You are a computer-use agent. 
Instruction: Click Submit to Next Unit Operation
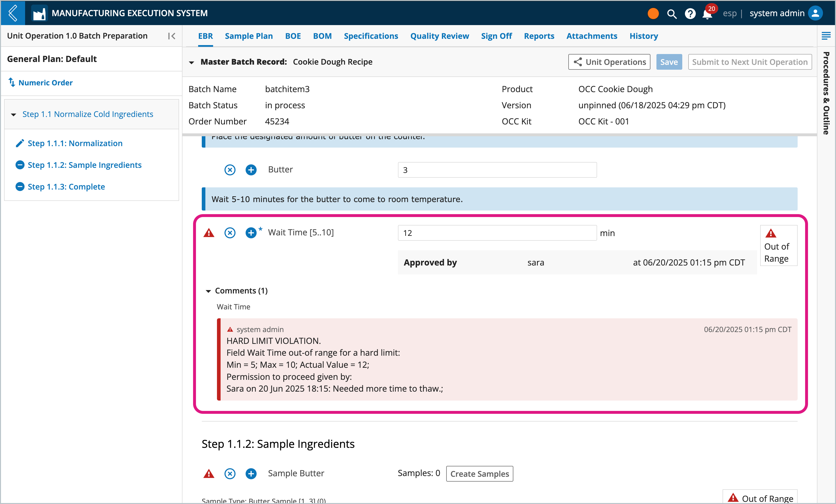pyautogui.click(x=750, y=62)
